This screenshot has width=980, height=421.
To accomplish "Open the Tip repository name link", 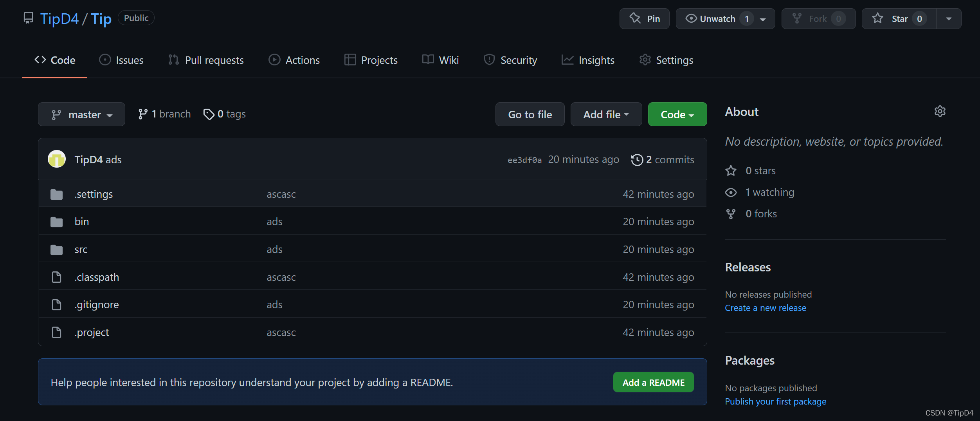I will pyautogui.click(x=101, y=18).
